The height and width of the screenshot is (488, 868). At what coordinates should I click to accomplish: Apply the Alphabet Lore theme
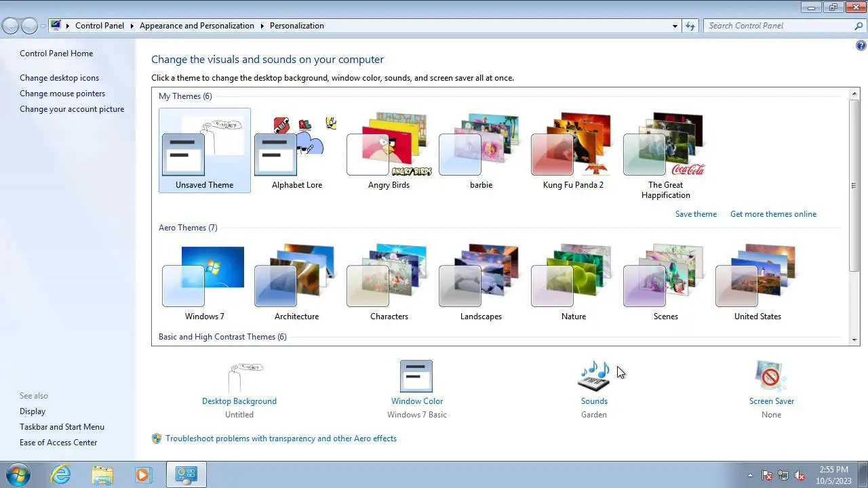click(x=296, y=150)
